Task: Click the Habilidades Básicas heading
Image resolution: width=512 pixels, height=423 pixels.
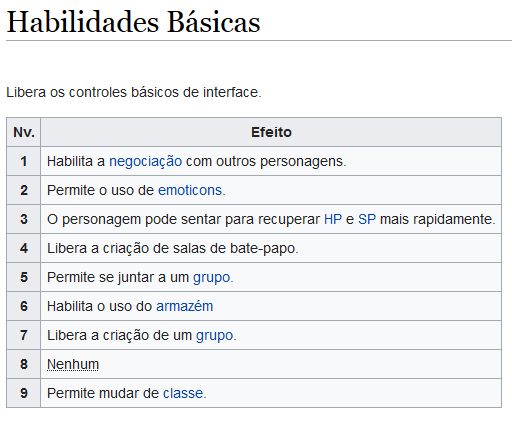Action: 133,22
